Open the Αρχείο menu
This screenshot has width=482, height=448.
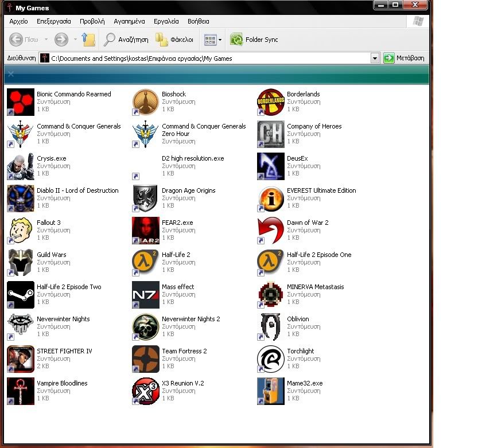[18, 21]
